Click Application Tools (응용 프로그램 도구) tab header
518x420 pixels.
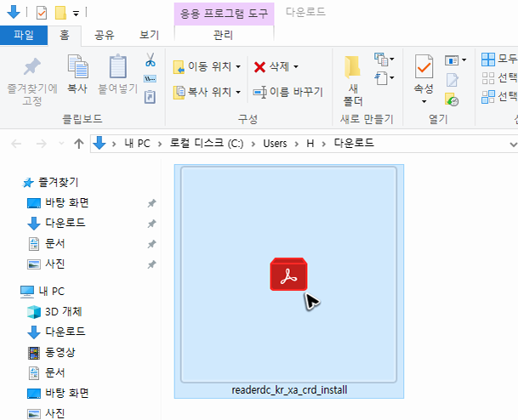[x=224, y=14]
